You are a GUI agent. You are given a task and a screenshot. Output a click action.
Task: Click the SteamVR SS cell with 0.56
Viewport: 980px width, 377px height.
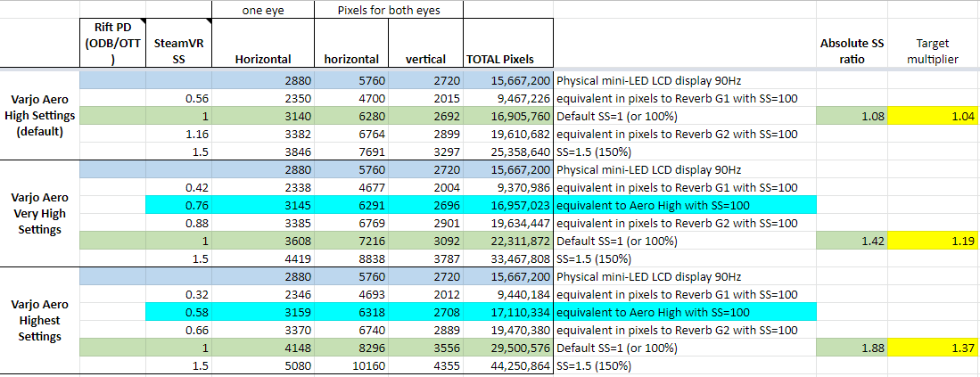coord(179,98)
